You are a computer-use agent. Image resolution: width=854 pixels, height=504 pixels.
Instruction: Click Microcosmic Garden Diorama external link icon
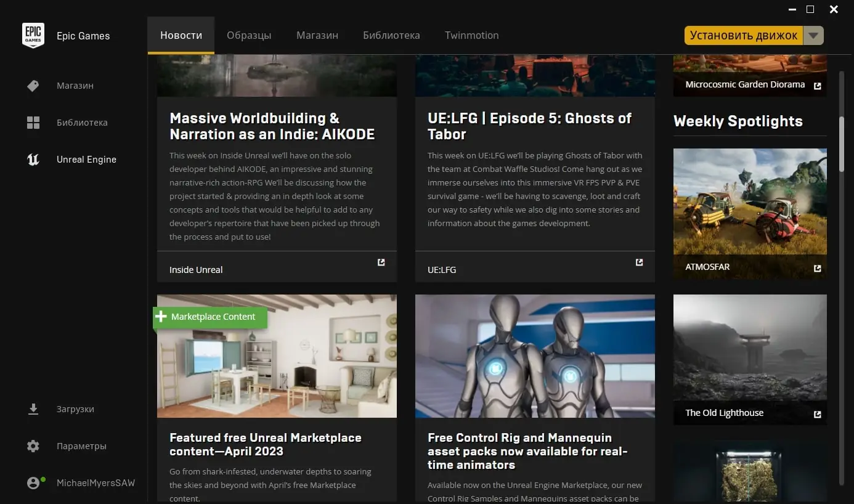click(x=817, y=86)
